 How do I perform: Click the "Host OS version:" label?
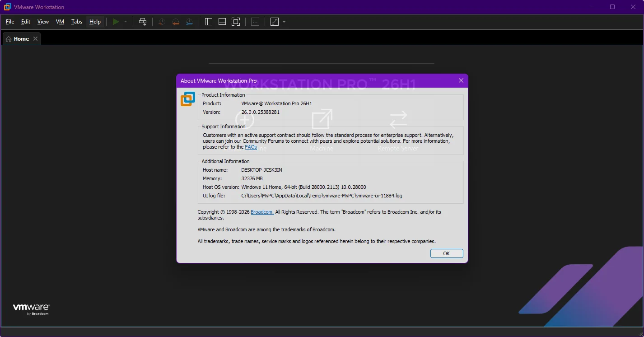click(221, 187)
